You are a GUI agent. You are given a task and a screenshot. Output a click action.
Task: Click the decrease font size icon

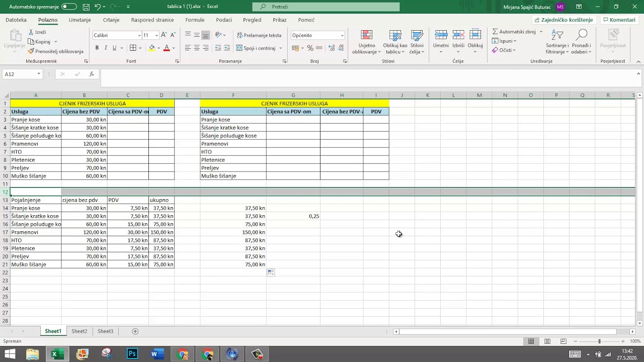pyautogui.click(x=173, y=35)
